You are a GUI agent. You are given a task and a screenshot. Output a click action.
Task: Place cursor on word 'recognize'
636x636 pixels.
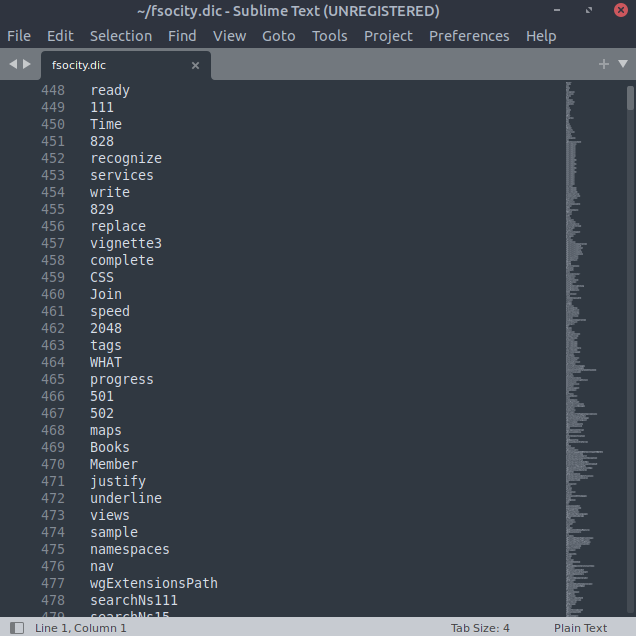tap(126, 158)
